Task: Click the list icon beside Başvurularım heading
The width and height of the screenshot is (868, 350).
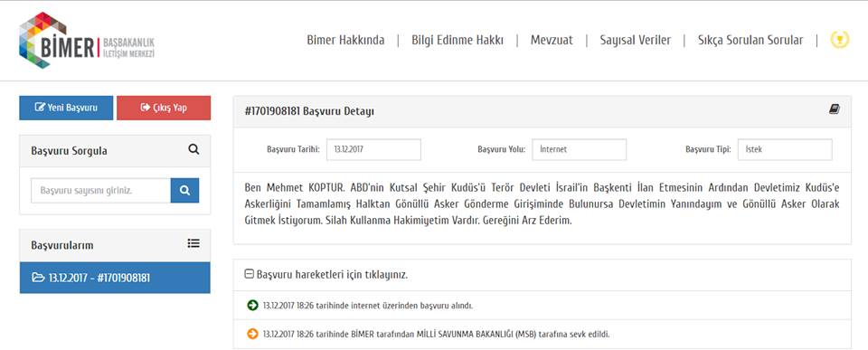Action: pyautogui.click(x=193, y=243)
